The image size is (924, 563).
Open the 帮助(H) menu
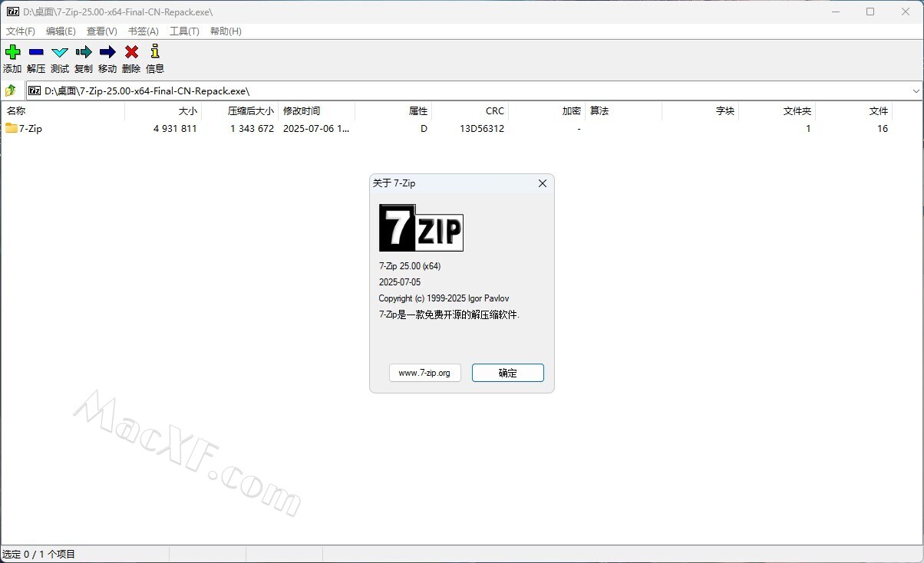[x=226, y=31]
